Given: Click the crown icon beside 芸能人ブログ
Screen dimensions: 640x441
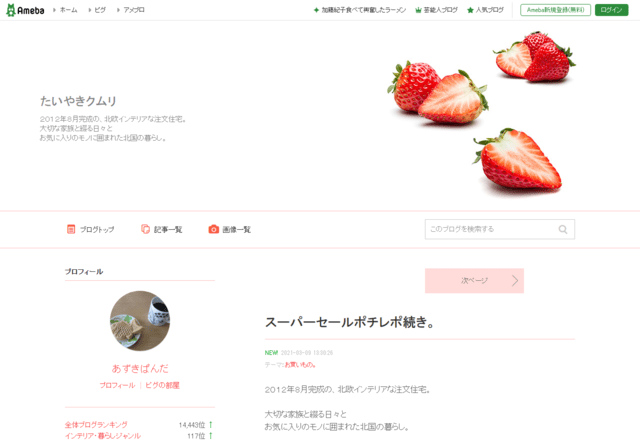Looking at the screenshot, I should click(x=418, y=10).
